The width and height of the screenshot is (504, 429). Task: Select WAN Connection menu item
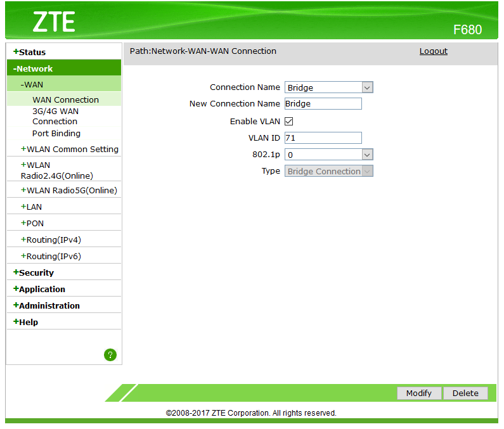[x=65, y=100]
